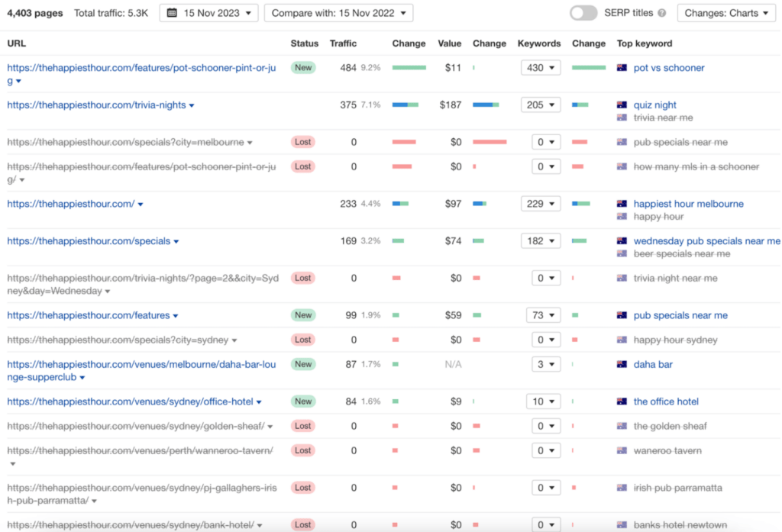The image size is (782, 532).
Task: Click the URL column header
Action: (x=17, y=44)
